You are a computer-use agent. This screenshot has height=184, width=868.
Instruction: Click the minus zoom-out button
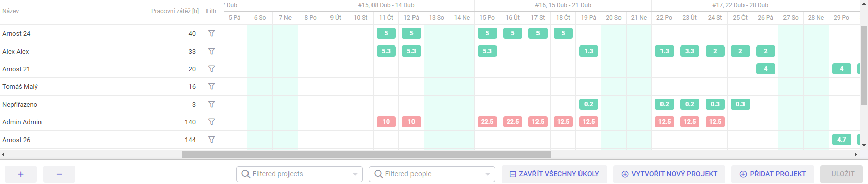point(59,174)
